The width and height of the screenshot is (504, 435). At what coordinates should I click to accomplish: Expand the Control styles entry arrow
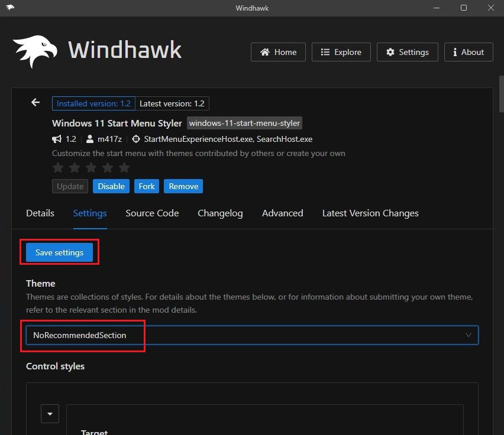pyautogui.click(x=50, y=414)
